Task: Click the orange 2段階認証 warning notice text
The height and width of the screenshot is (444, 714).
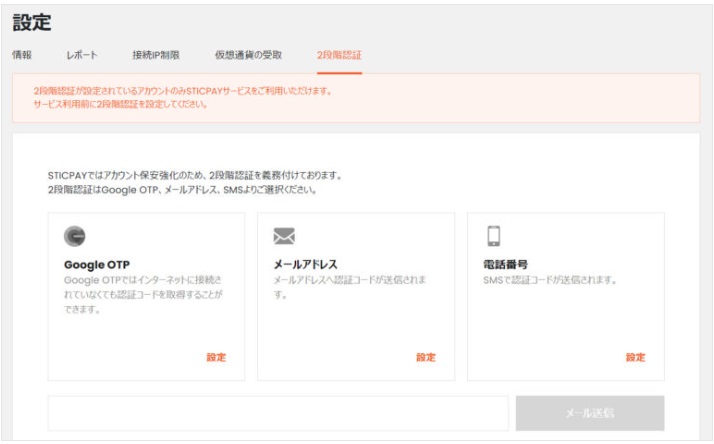Action: coord(183,97)
